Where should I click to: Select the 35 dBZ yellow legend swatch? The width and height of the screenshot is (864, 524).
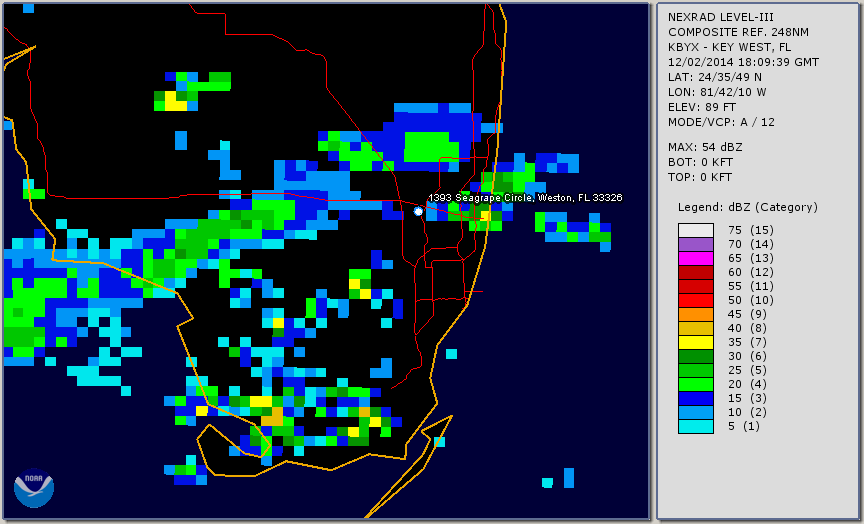pos(696,342)
